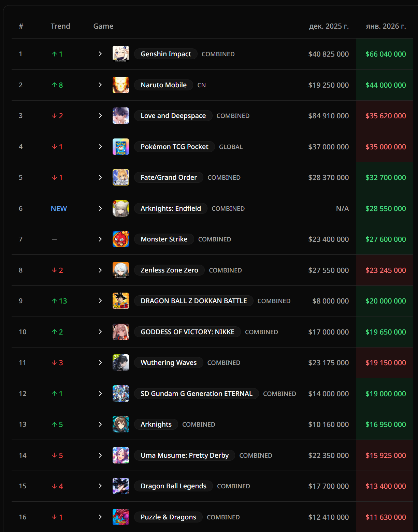Image resolution: width=418 pixels, height=532 pixels.
Task: Open the GODDESS OF VICTORY: NIKKE name link
Action: tap(187, 332)
